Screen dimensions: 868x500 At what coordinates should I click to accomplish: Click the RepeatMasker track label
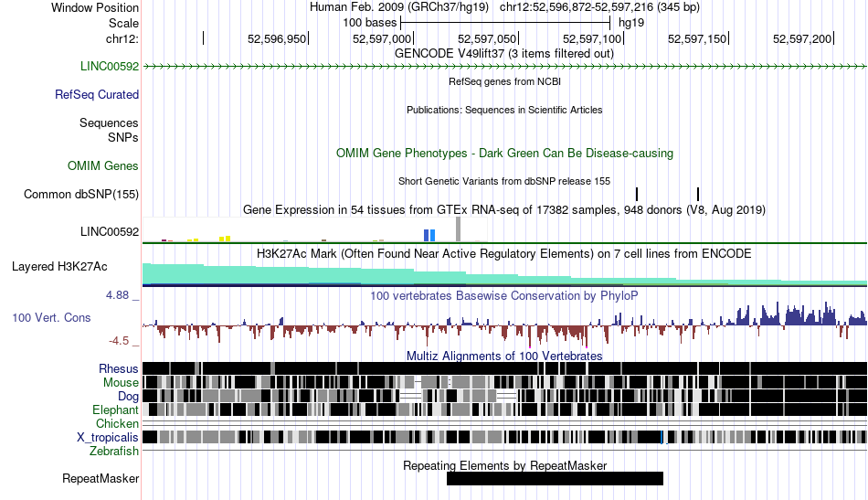[x=101, y=478]
